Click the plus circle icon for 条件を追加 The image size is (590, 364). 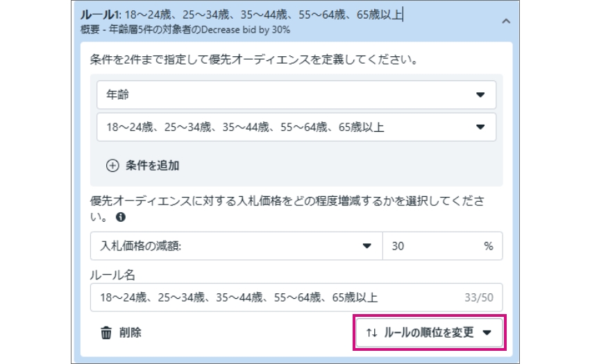[112, 166]
